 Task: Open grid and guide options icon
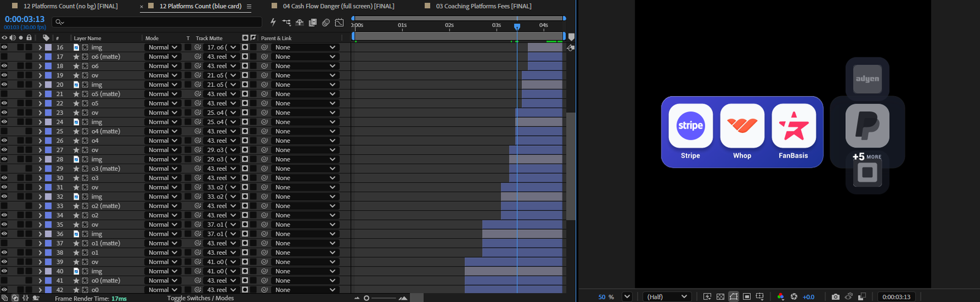pyautogui.click(x=760, y=296)
